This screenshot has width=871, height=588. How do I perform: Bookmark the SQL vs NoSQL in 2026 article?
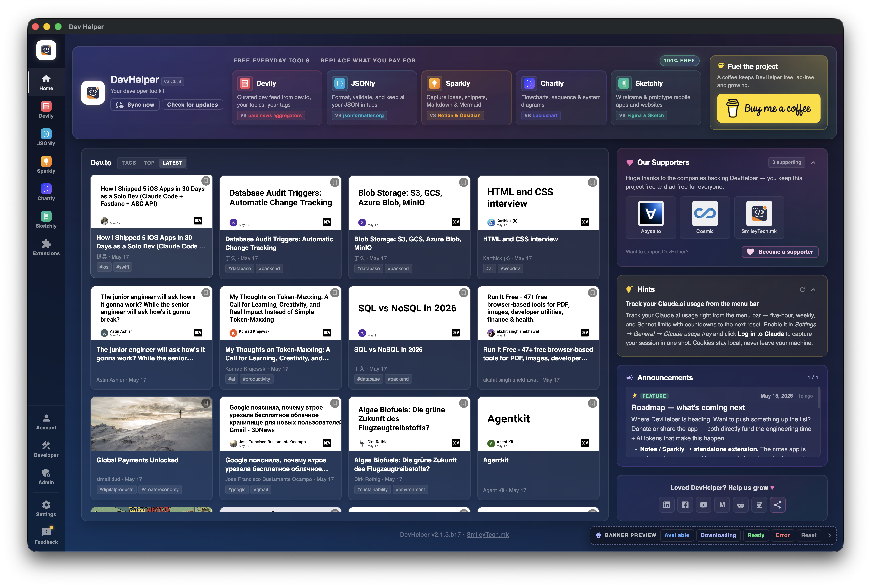tap(464, 293)
